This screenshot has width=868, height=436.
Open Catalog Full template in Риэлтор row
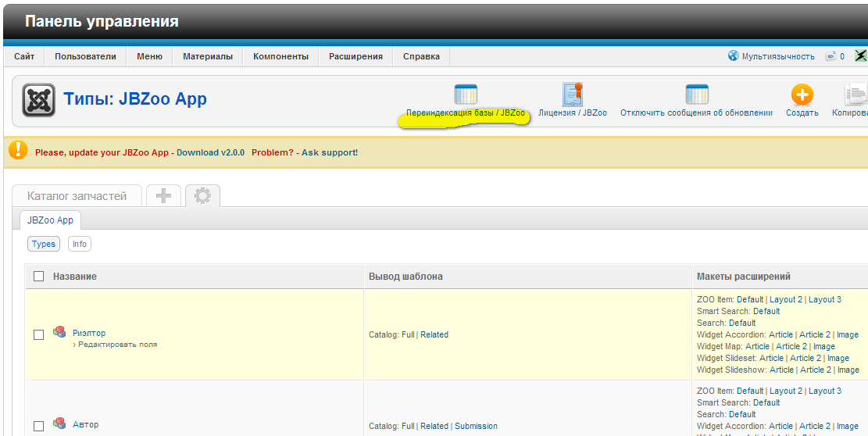tap(408, 334)
